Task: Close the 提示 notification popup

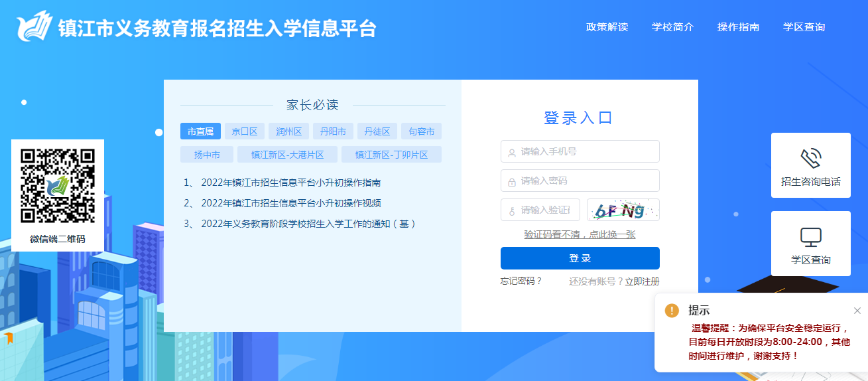Action: pos(857,311)
